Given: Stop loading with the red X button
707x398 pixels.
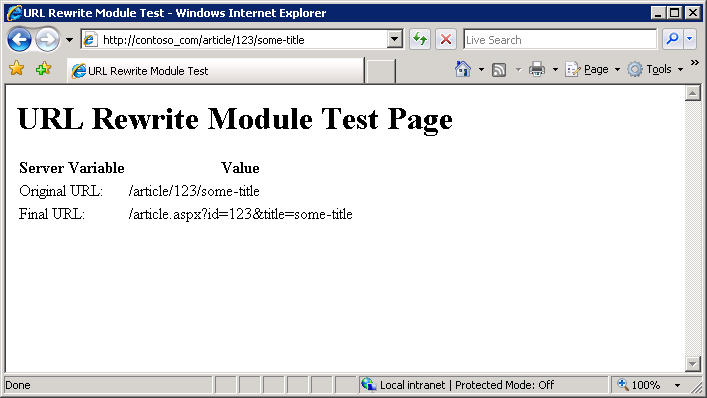Looking at the screenshot, I should click(446, 40).
